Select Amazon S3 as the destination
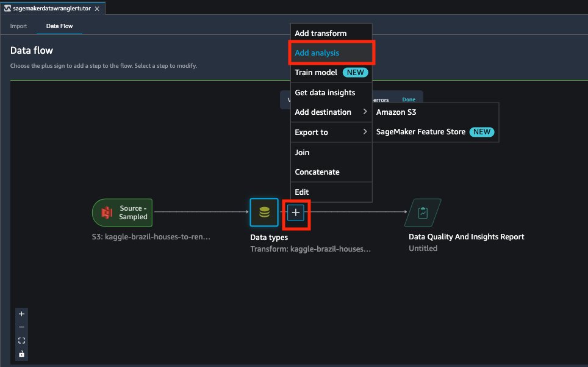Image resolution: width=588 pixels, height=367 pixels. (396, 112)
